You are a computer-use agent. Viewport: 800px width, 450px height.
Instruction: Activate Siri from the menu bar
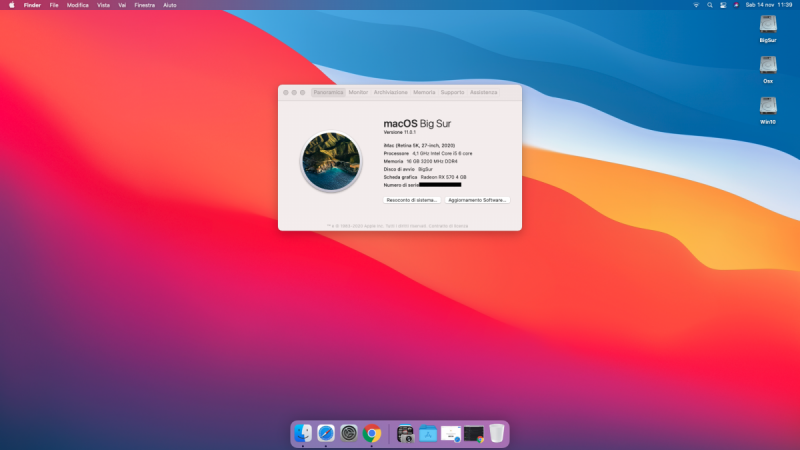click(736, 5)
